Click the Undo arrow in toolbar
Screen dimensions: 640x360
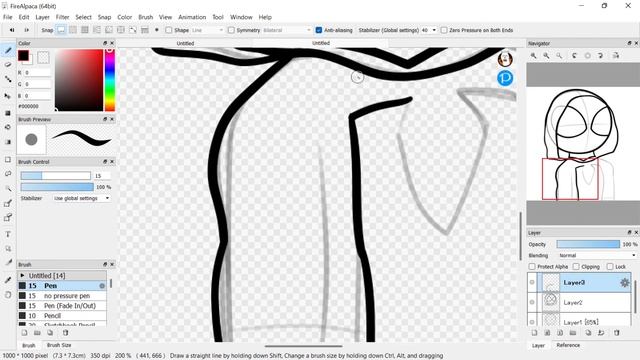[x=12, y=30]
